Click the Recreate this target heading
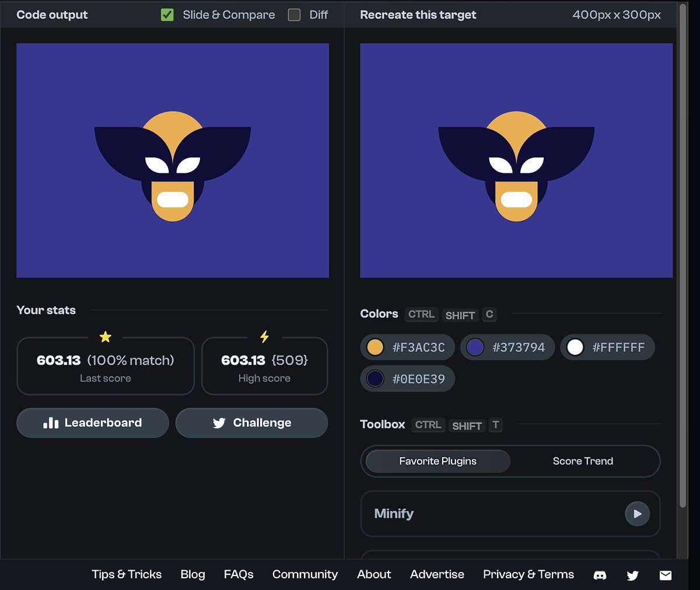 pyautogui.click(x=418, y=15)
